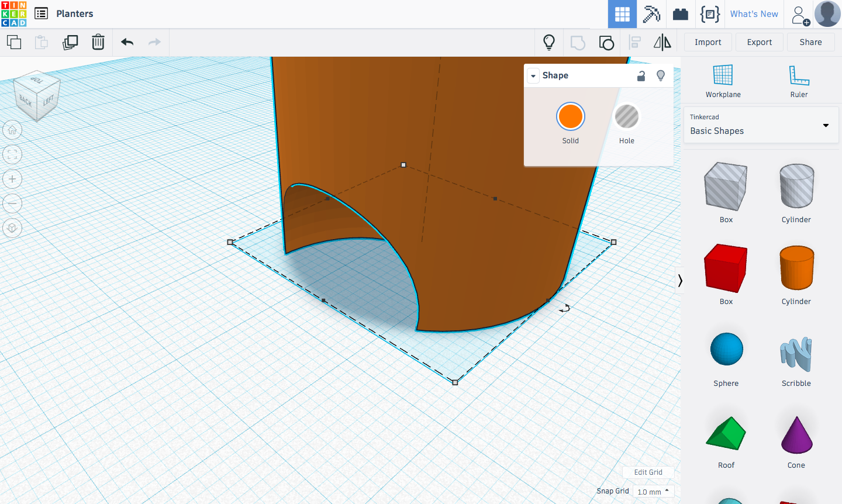Select the Mirror tool

tap(662, 42)
